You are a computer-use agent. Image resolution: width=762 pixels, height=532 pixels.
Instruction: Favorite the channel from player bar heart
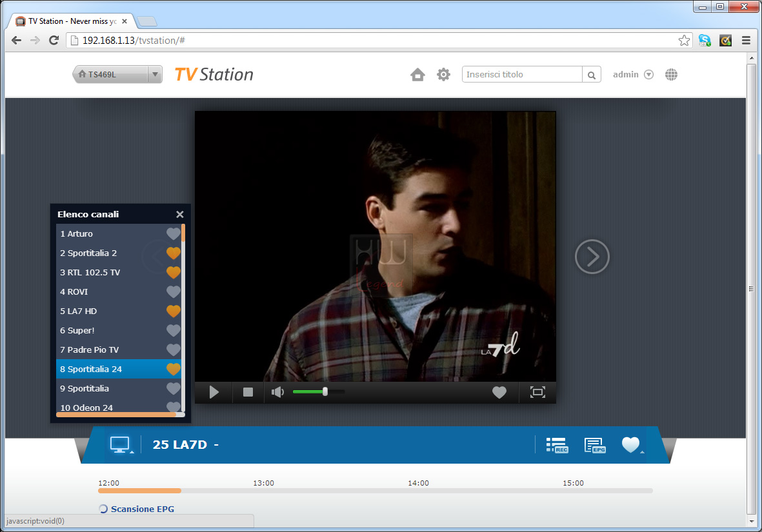[x=499, y=392]
